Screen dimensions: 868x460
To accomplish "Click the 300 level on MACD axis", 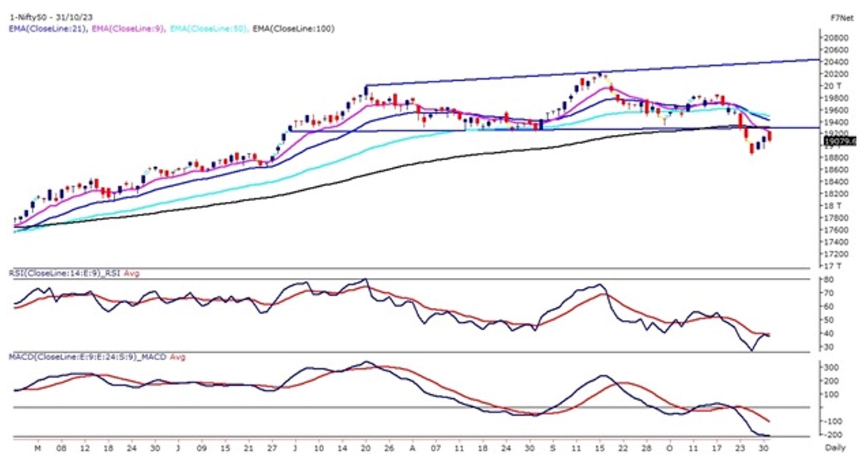I will pos(832,367).
